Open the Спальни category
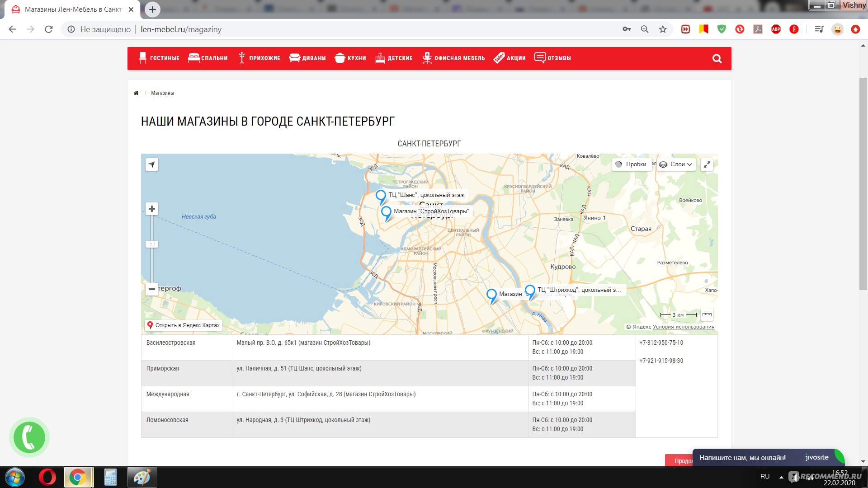The image size is (868, 488). (x=208, y=58)
